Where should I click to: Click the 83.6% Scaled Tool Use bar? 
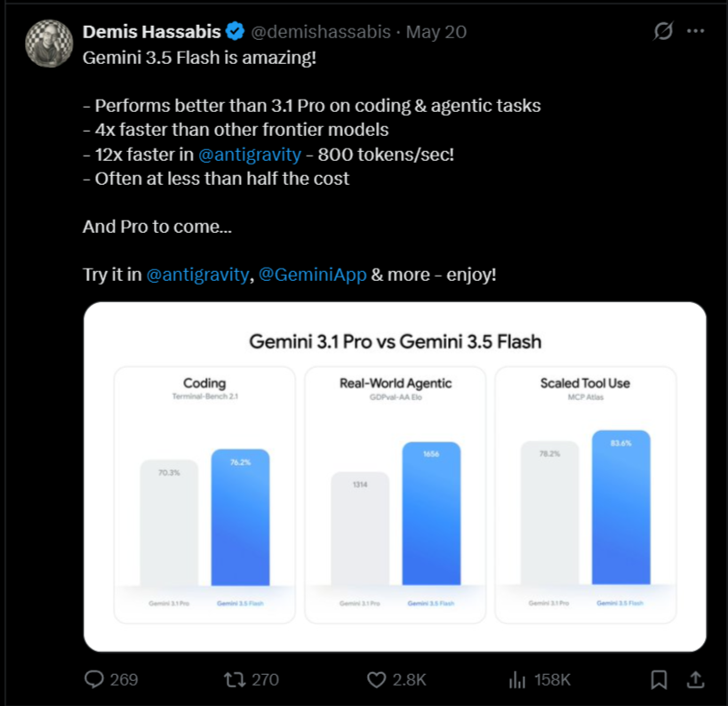[621, 507]
